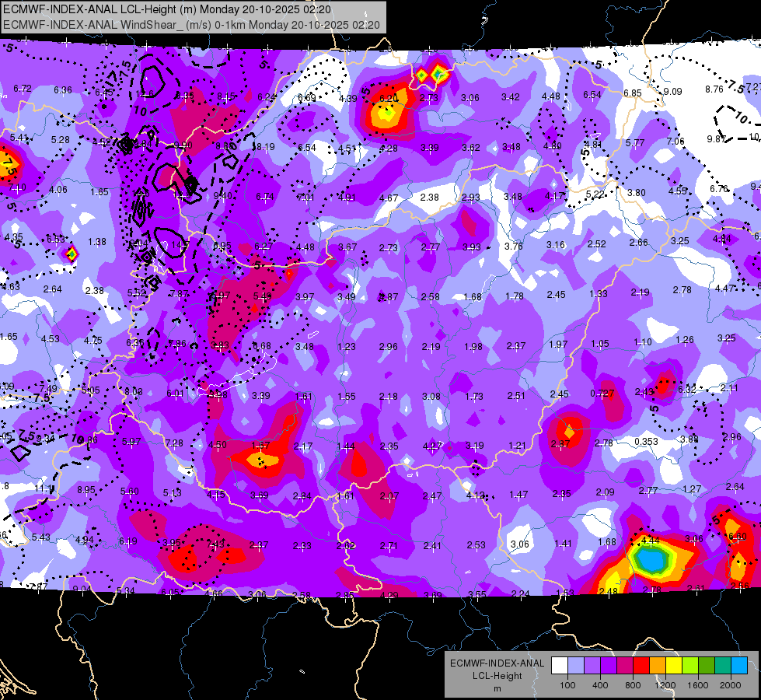Click the wind shear value 6.85
Image resolution: width=761 pixels, height=700 pixels.
coord(633,93)
